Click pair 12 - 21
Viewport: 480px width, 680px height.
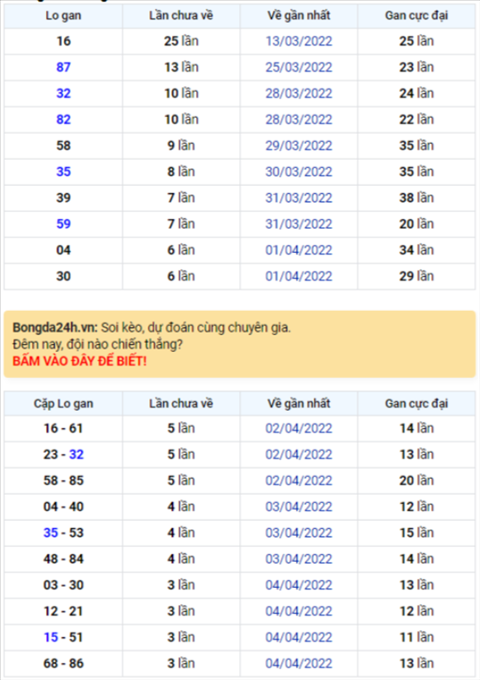coord(63,611)
